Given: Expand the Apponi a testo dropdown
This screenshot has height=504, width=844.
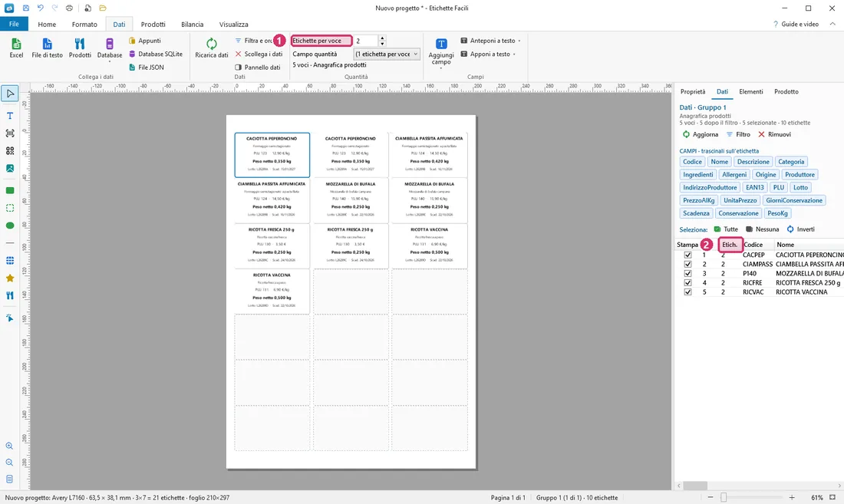Looking at the screenshot, I should coord(488,54).
